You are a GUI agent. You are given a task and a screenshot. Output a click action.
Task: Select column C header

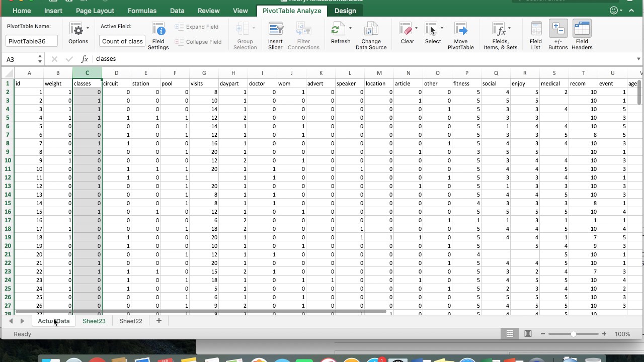coord(87,73)
